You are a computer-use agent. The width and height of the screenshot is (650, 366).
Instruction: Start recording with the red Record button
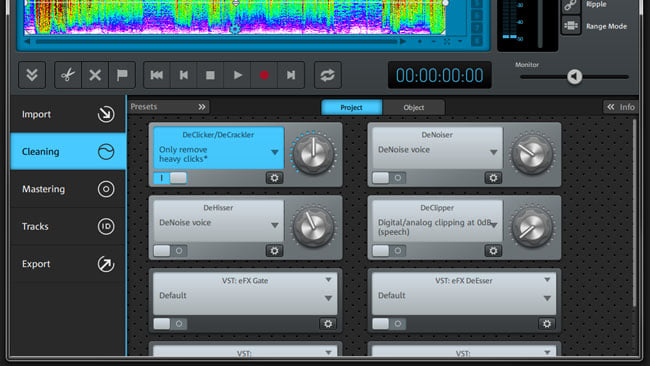pyautogui.click(x=264, y=75)
